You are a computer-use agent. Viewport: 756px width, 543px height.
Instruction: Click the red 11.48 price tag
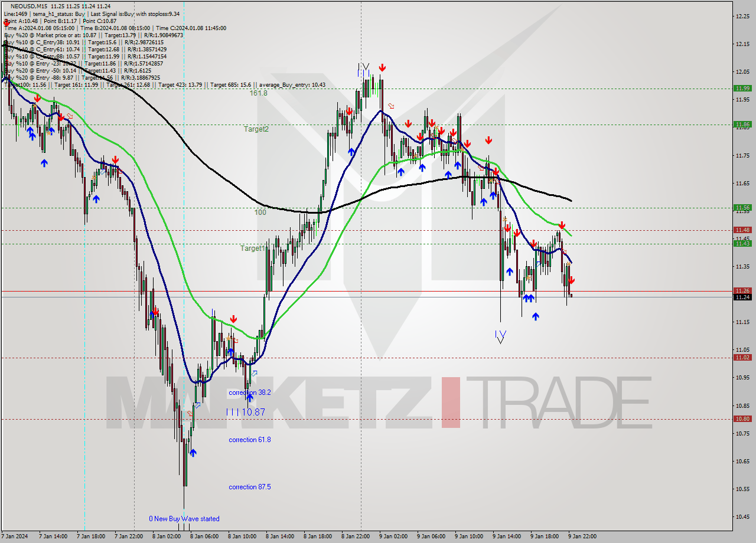click(743, 230)
